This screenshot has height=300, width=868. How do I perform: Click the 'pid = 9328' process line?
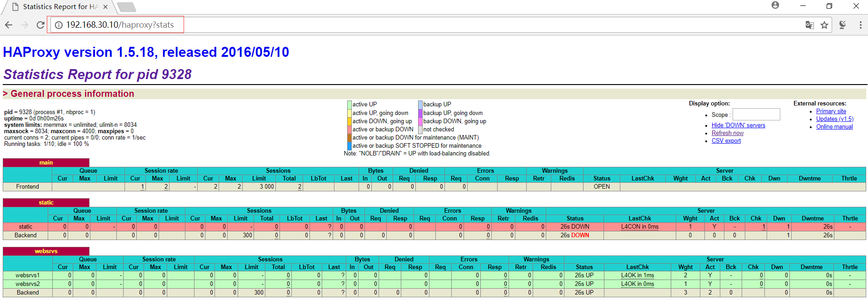[x=50, y=112]
